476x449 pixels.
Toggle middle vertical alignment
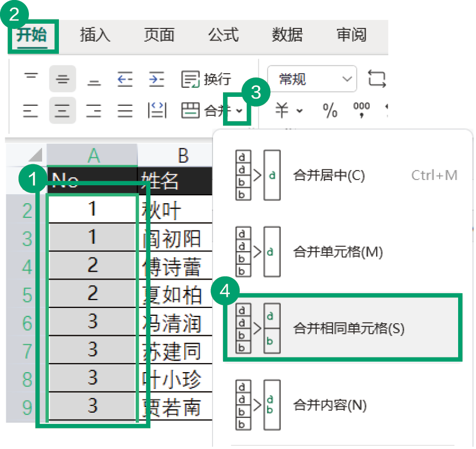coord(63,79)
